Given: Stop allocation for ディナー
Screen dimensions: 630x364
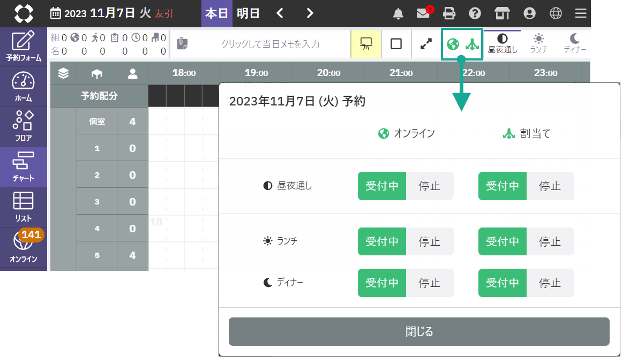Looking at the screenshot, I should (550, 283).
